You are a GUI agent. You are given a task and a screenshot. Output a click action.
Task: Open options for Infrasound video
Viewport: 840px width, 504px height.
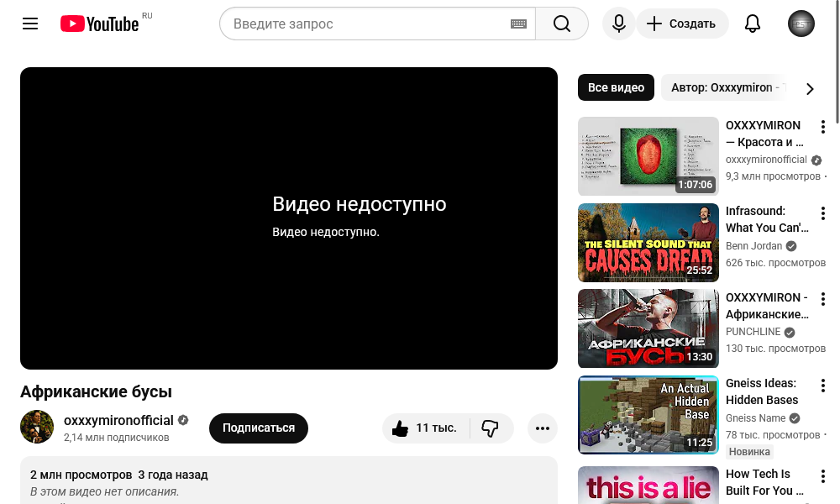point(823,213)
